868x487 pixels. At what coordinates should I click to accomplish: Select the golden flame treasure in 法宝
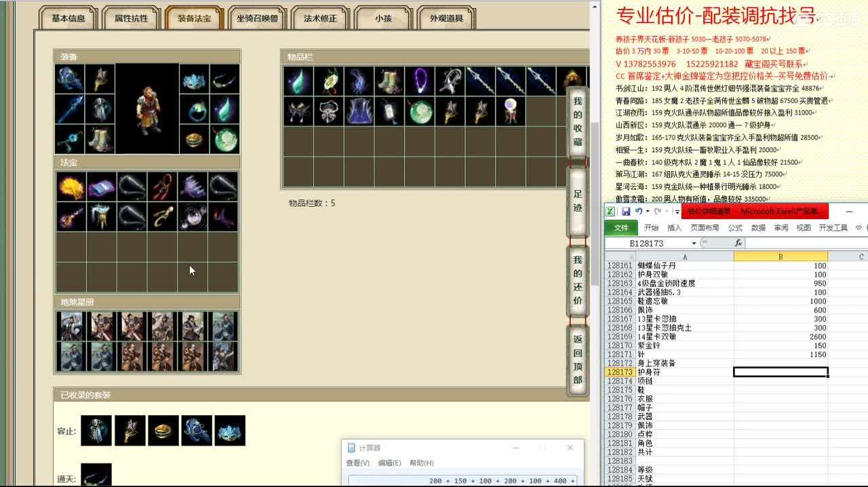click(x=71, y=187)
